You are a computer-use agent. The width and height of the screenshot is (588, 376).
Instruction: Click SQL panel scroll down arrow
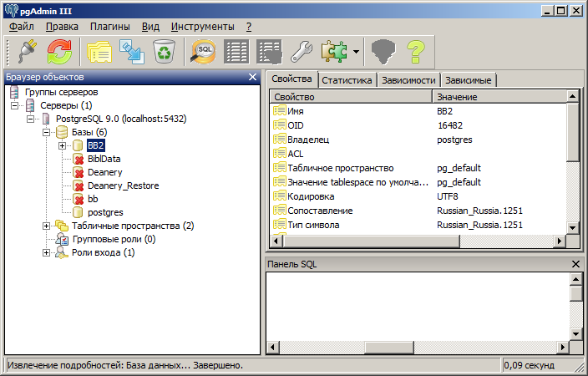575,333
